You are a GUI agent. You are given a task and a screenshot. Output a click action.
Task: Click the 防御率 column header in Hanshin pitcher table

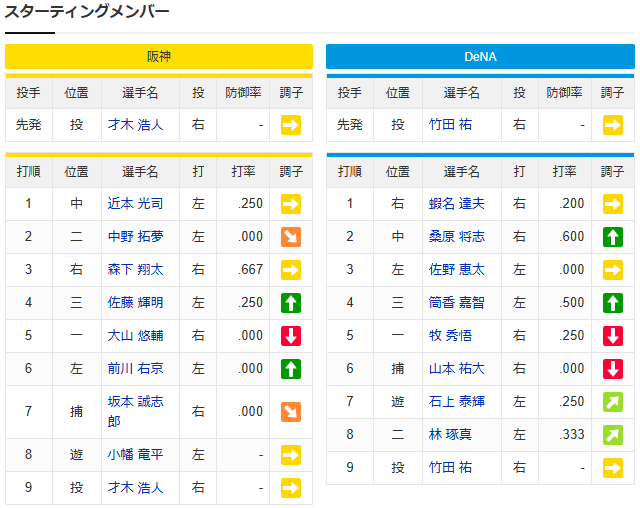coord(243,93)
